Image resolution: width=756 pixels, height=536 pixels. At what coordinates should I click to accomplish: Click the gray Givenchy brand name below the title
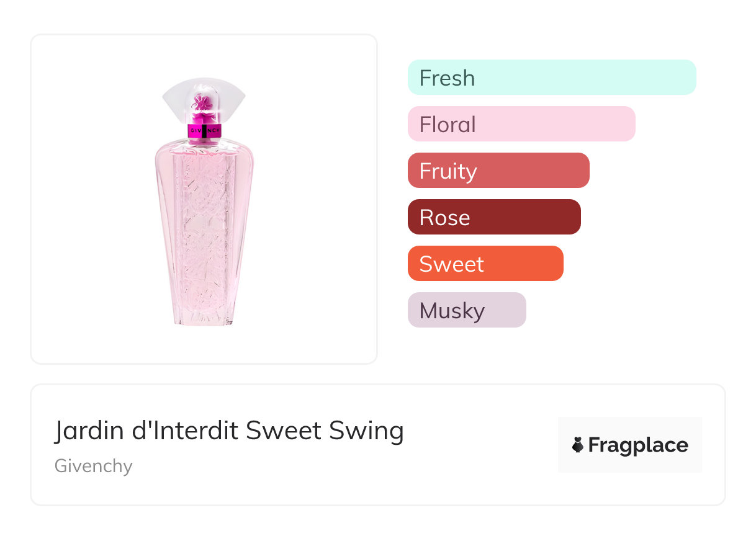[94, 465]
